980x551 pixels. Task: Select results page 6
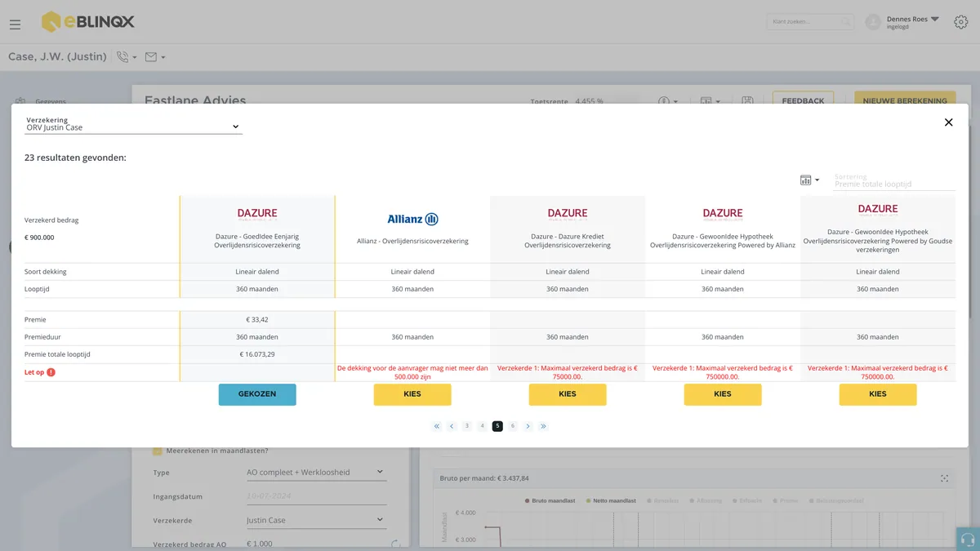pyautogui.click(x=513, y=426)
